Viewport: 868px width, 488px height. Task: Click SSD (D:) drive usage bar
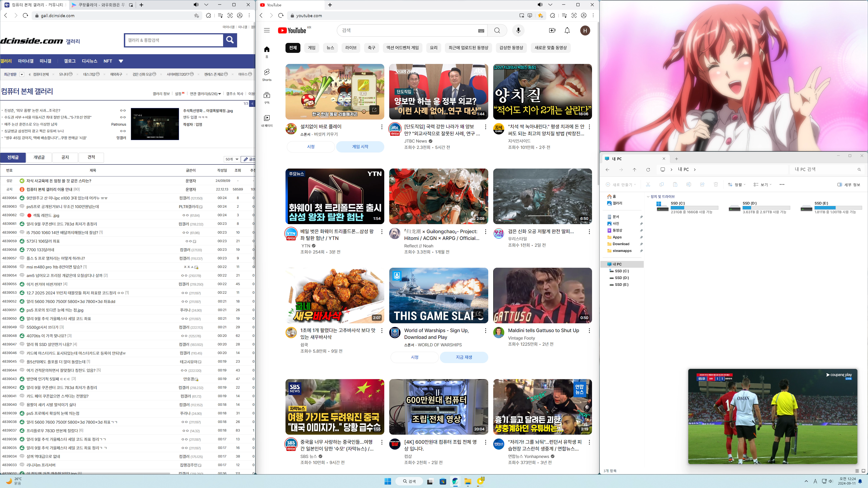(766, 208)
